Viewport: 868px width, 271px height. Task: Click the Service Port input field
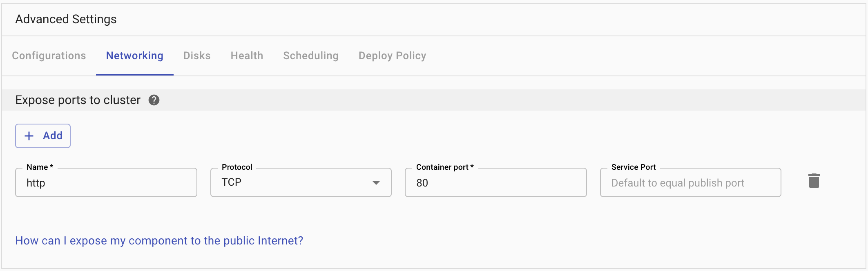(691, 182)
